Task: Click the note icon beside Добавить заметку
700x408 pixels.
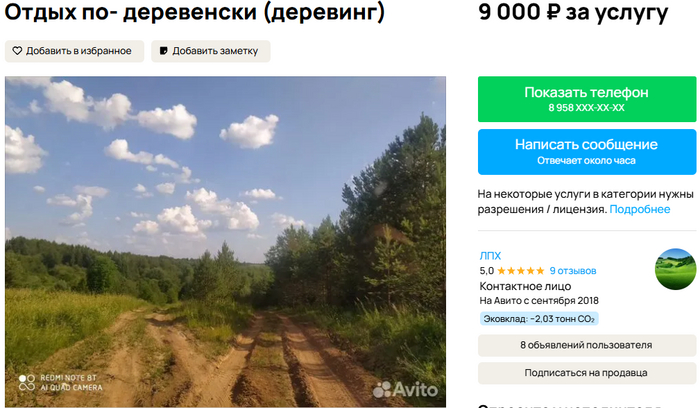Action: point(164,51)
